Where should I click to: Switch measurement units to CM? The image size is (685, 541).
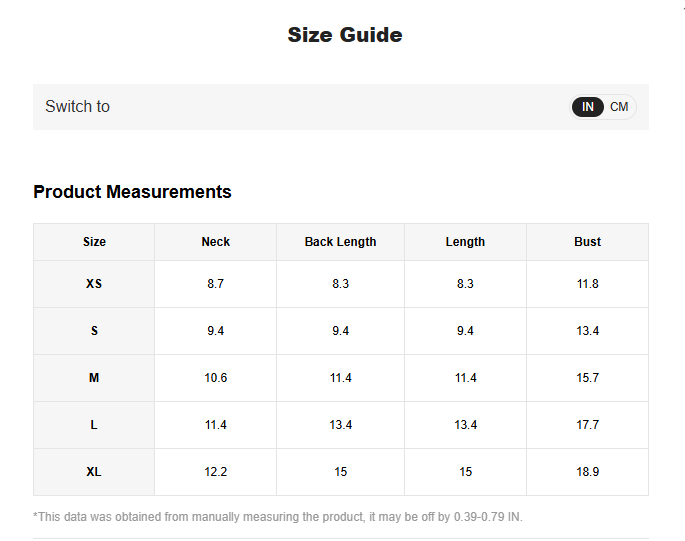619,107
